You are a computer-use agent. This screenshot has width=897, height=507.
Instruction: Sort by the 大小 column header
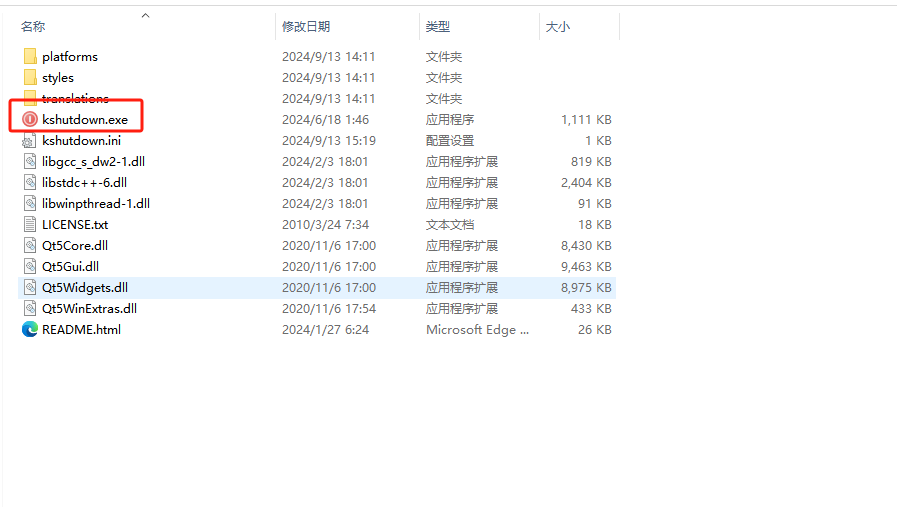pyautogui.click(x=558, y=26)
